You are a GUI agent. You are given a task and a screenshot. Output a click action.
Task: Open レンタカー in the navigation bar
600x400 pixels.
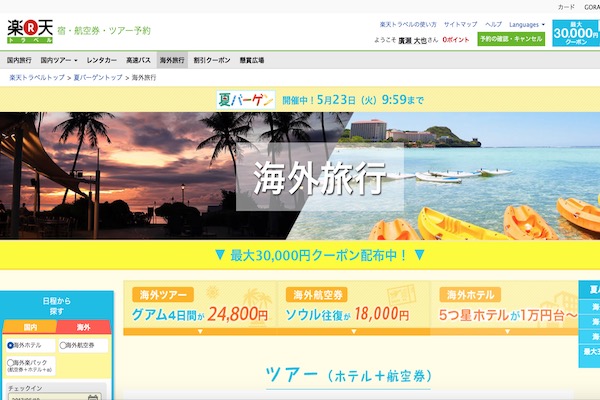[101, 60]
